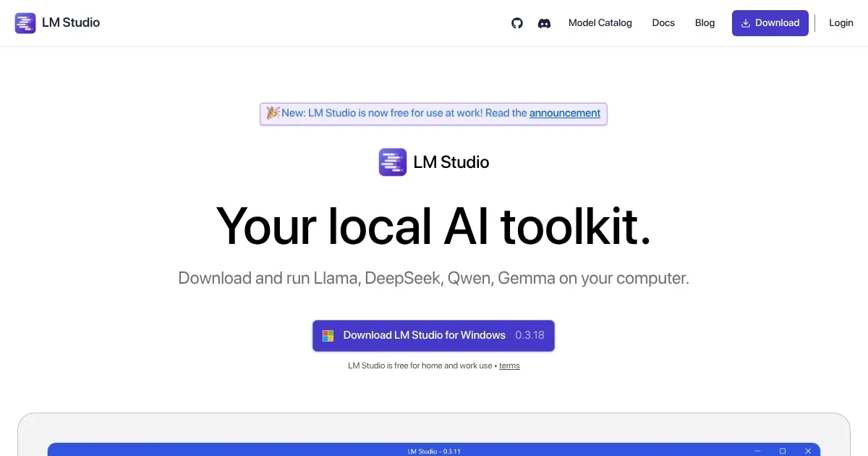Read the announcement about free work use

564,113
